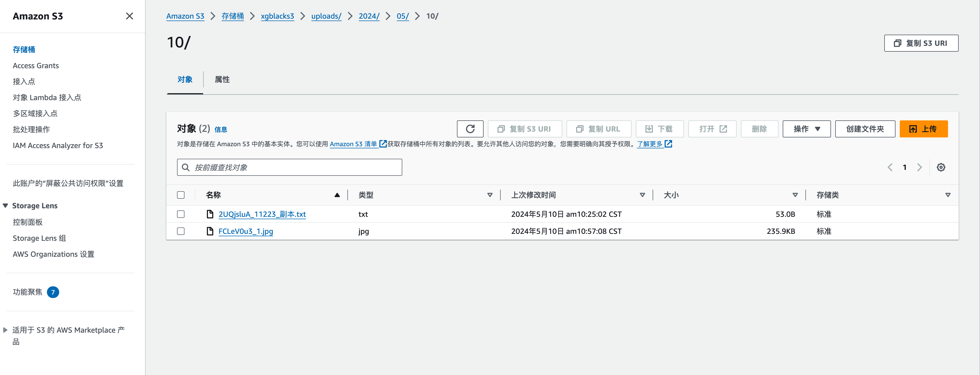
Task: Go to xgblacks3 breadcrumb
Action: [277, 16]
